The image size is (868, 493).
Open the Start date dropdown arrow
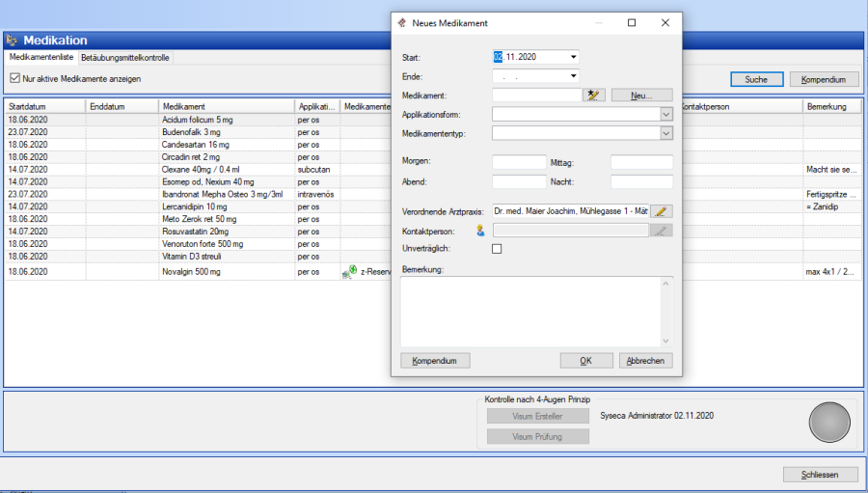[574, 57]
